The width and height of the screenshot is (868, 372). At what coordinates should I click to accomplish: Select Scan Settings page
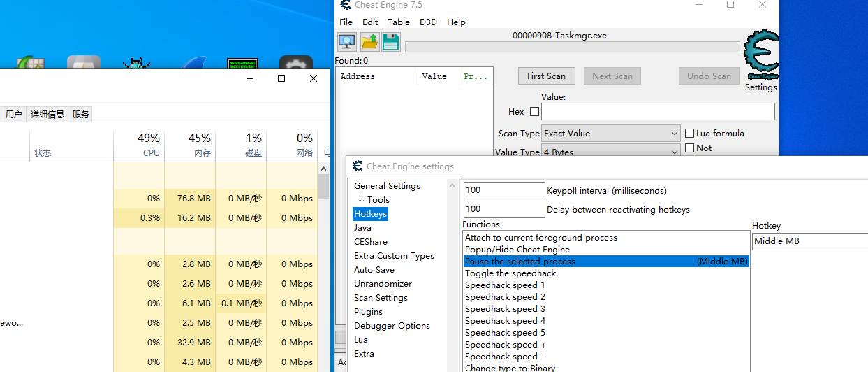(x=381, y=298)
